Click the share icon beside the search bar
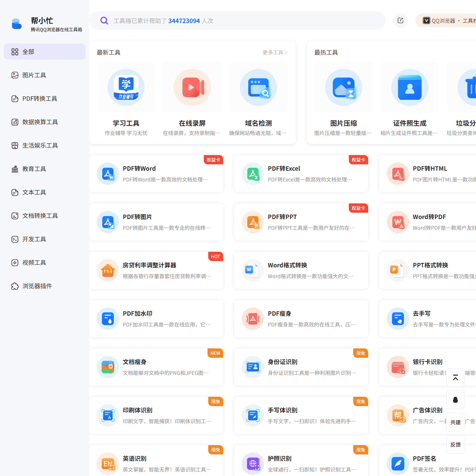Viewport: 476px width, 476px height. 401,20
